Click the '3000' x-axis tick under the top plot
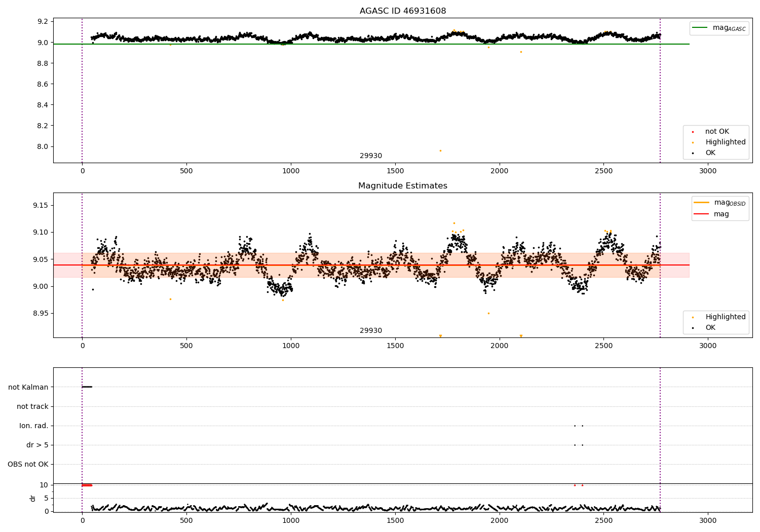760x532 pixels. (x=708, y=171)
